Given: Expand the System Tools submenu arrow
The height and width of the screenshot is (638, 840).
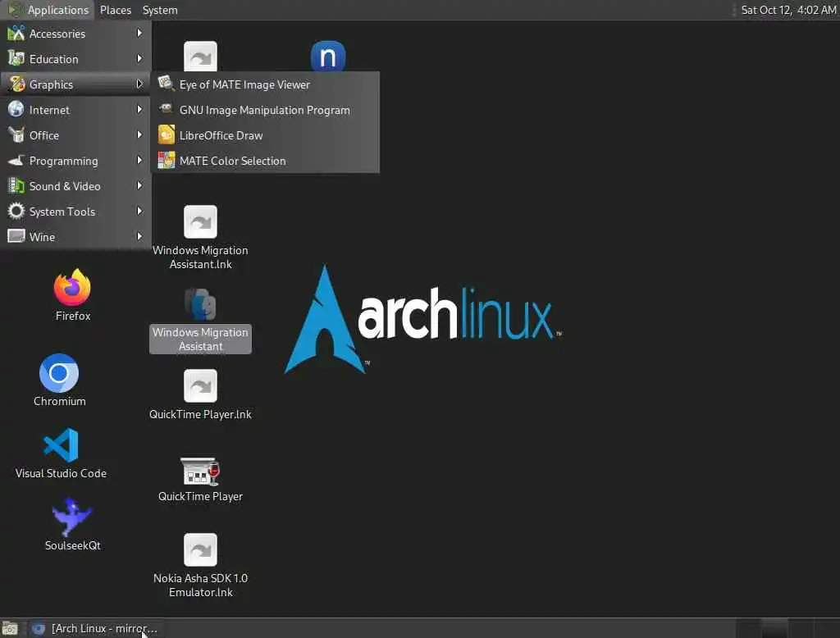Looking at the screenshot, I should pos(139,211).
